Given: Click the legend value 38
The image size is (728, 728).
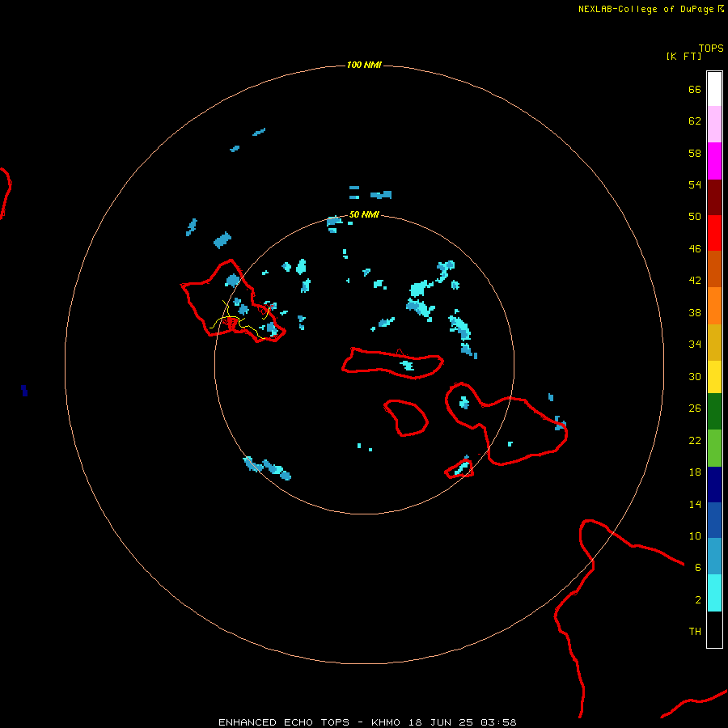Looking at the screenshot, I should pos(695,312).
